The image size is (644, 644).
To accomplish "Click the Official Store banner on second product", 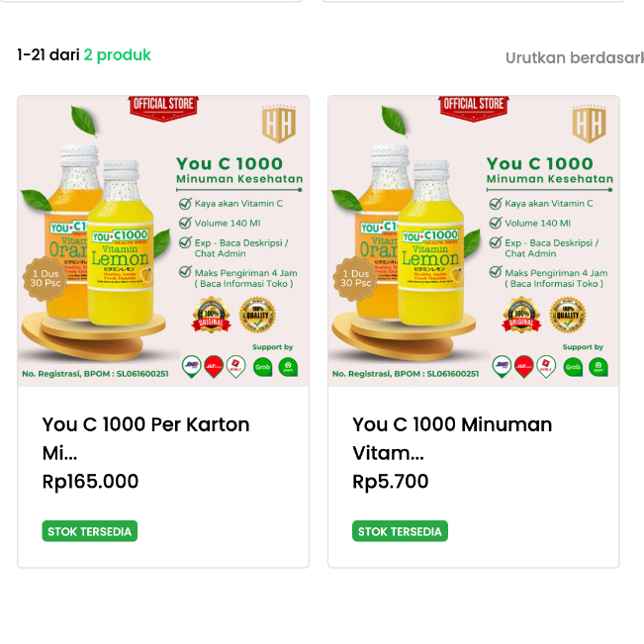I will pos(475,107).
